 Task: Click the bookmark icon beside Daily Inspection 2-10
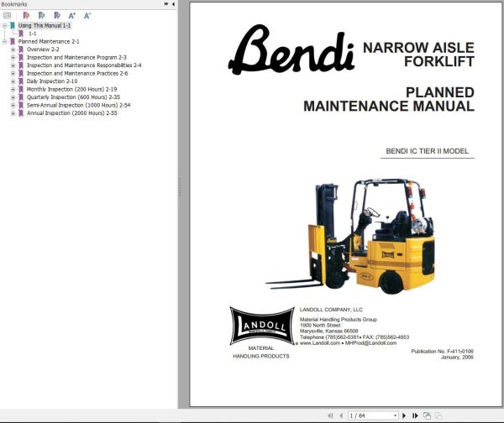pos(21,81)
